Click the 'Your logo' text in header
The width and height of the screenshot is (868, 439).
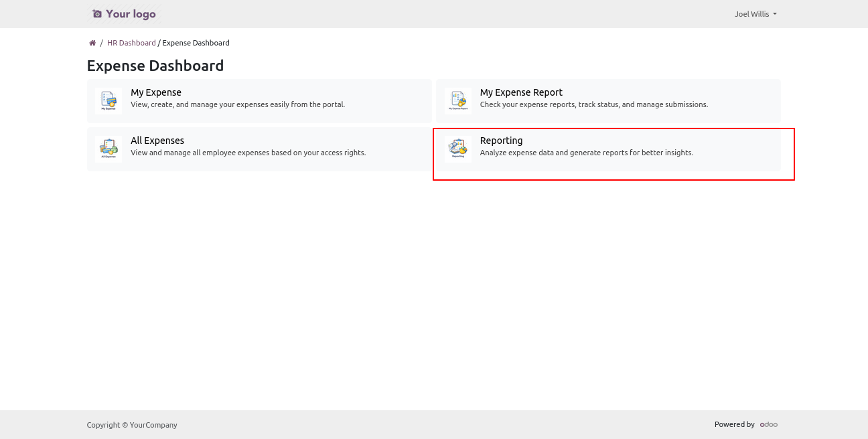pyautogui.click(x=131, y=14)
